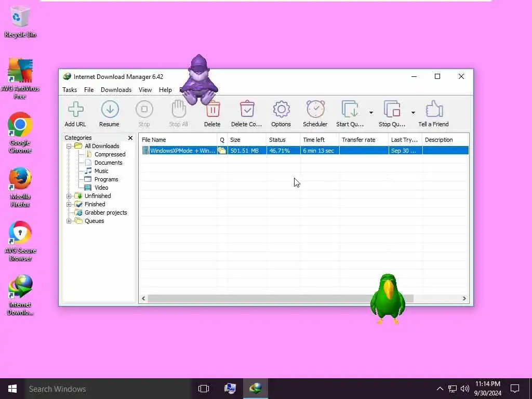Select the Documents category

point(108,163)
